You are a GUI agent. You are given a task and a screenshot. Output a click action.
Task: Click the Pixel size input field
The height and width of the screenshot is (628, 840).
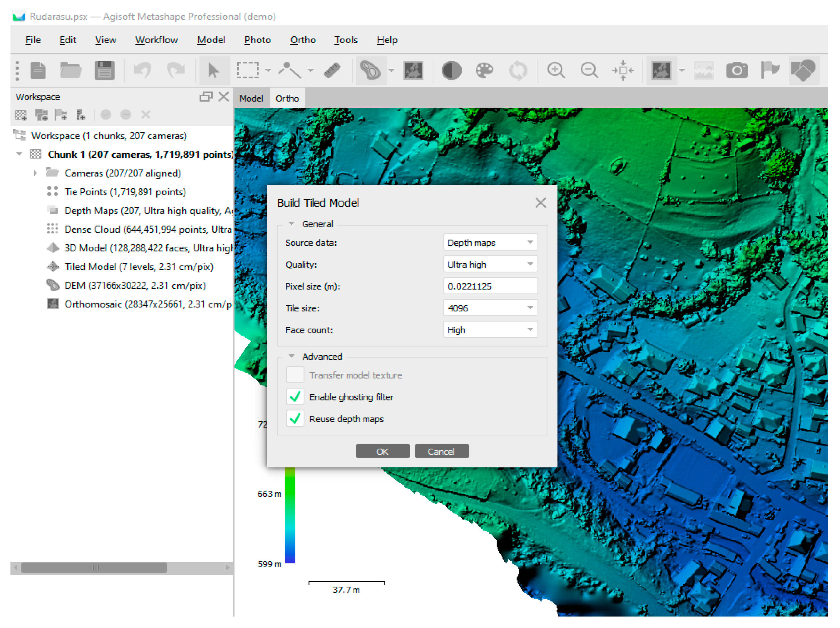coord(490,286)
